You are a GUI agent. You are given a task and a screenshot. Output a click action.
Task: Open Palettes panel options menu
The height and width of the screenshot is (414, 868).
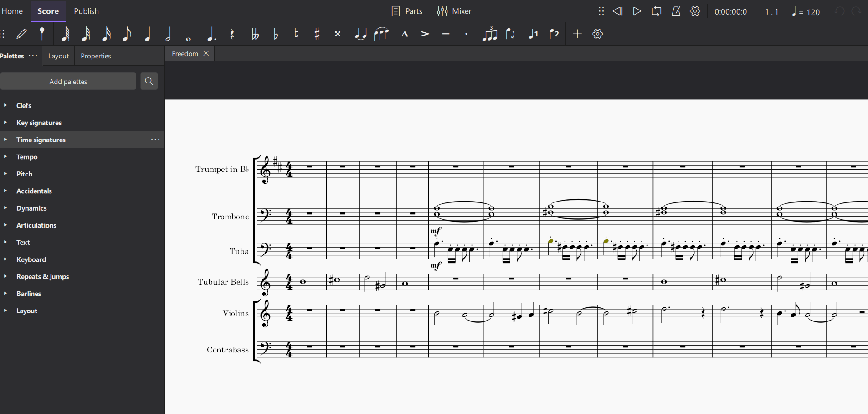tap(33, 56)
